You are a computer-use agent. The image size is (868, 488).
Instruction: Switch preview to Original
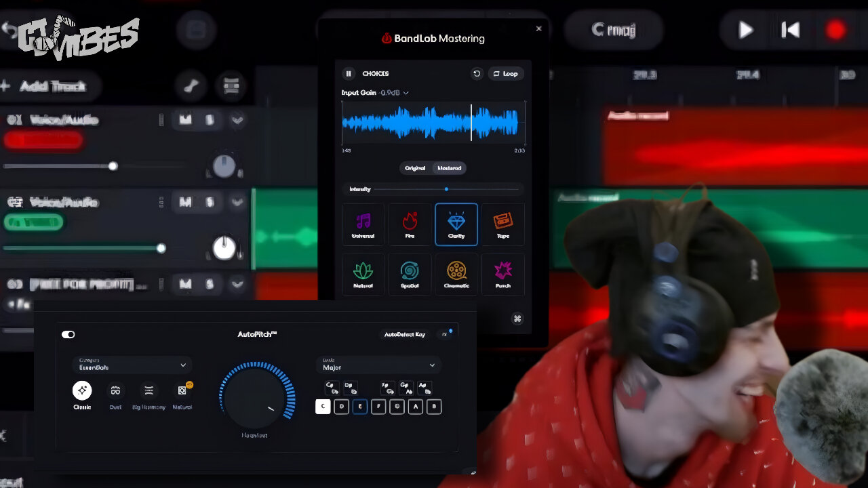pos(415,168)
